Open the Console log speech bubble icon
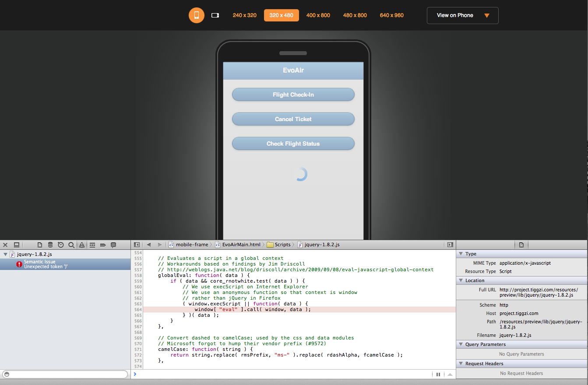 113,245
